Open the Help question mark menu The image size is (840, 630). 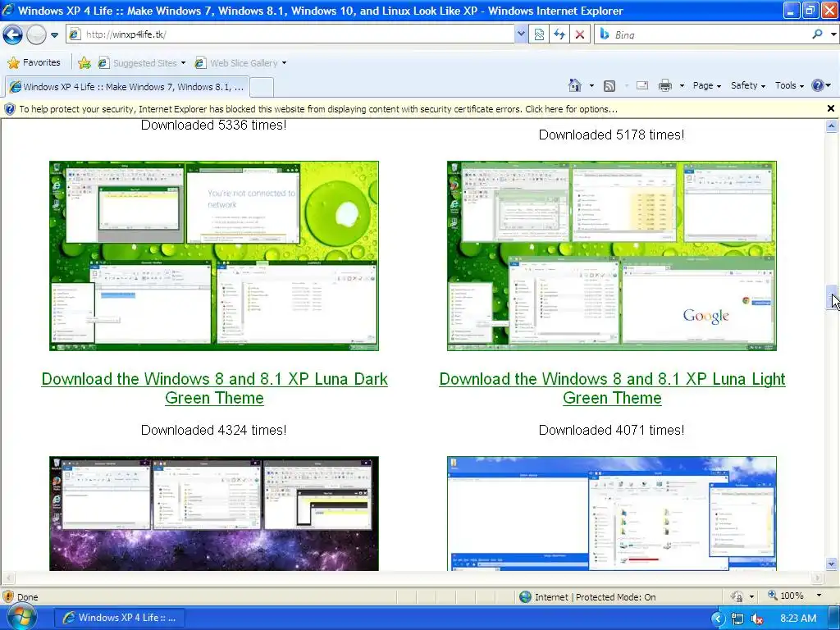pyautogui.click(x=820, y=85)
